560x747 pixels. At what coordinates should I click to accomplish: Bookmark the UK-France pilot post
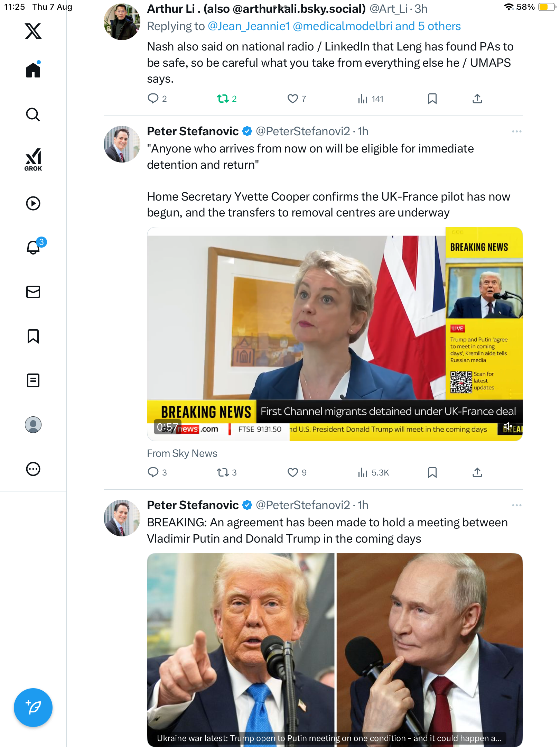(x=432, y=472)
